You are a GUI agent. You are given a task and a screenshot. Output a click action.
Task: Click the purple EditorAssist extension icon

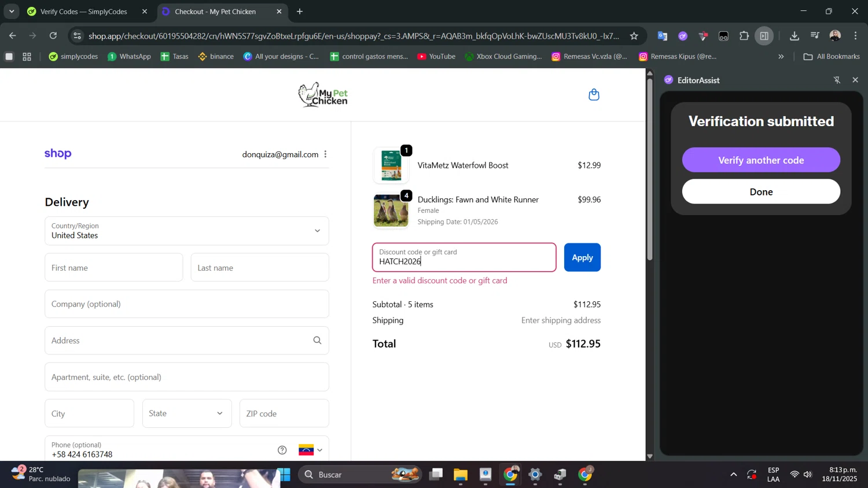(683, 36)
